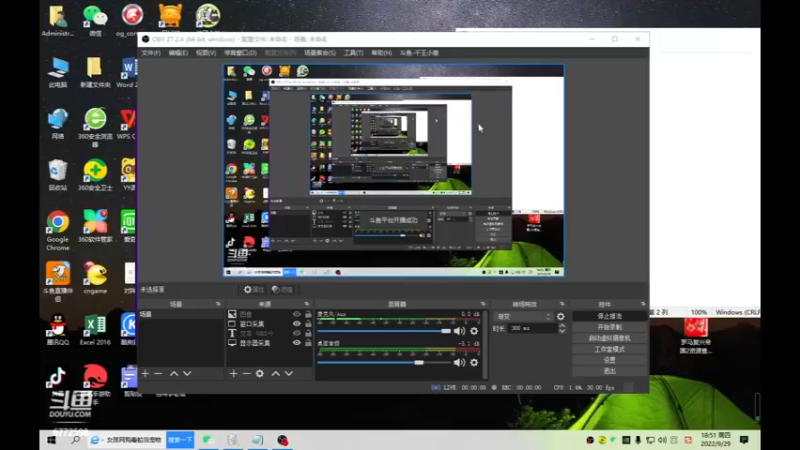Viewport: 800px width, 450px height.
Task: Move the source up in the Sources panel
Action: (x=276, y=373)
